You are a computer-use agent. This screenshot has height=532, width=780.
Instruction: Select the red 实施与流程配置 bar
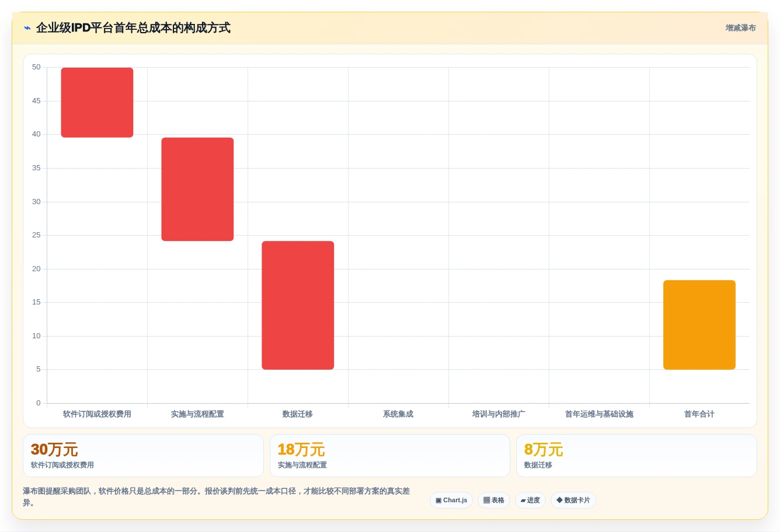(x=197, y=189)
